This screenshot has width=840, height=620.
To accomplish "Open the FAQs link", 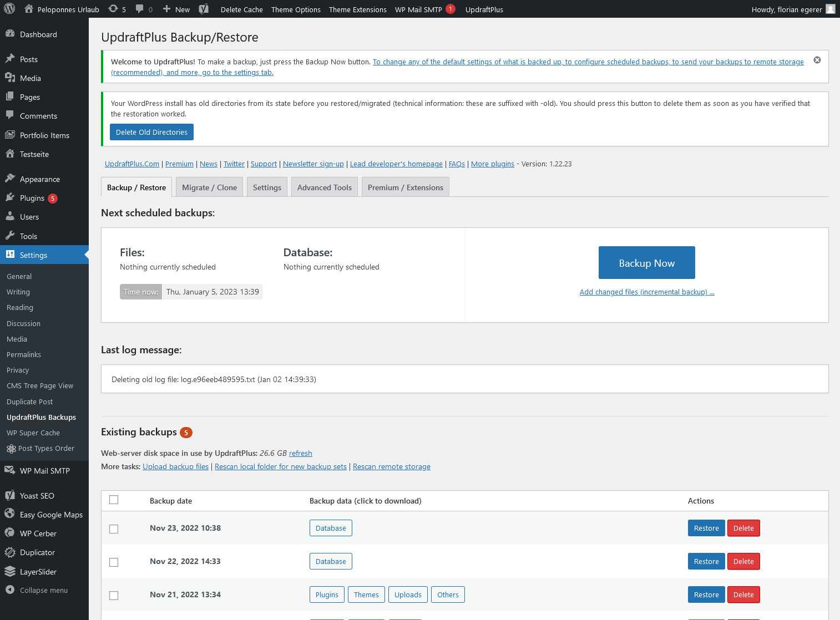I will 457,164.
